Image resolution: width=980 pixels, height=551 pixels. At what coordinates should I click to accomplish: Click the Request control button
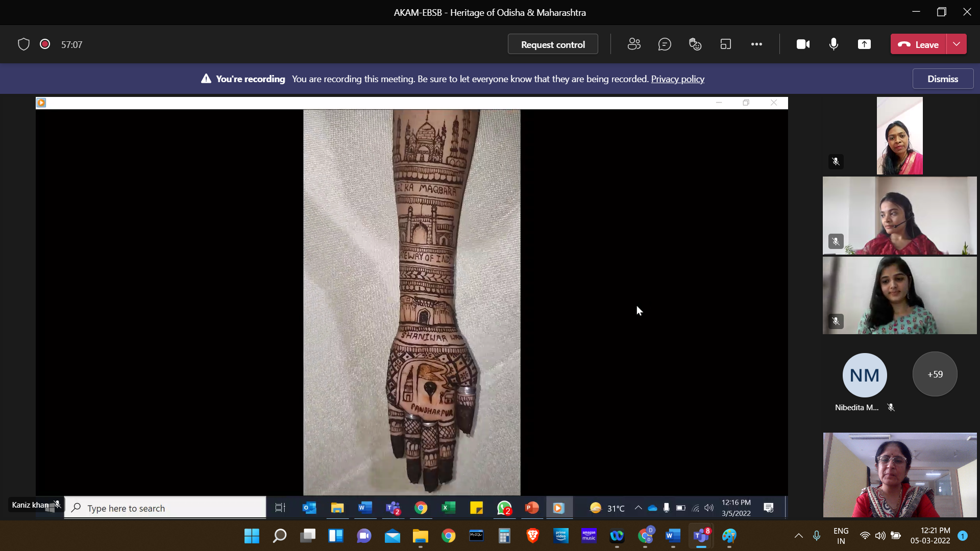(x=553, y=44)
